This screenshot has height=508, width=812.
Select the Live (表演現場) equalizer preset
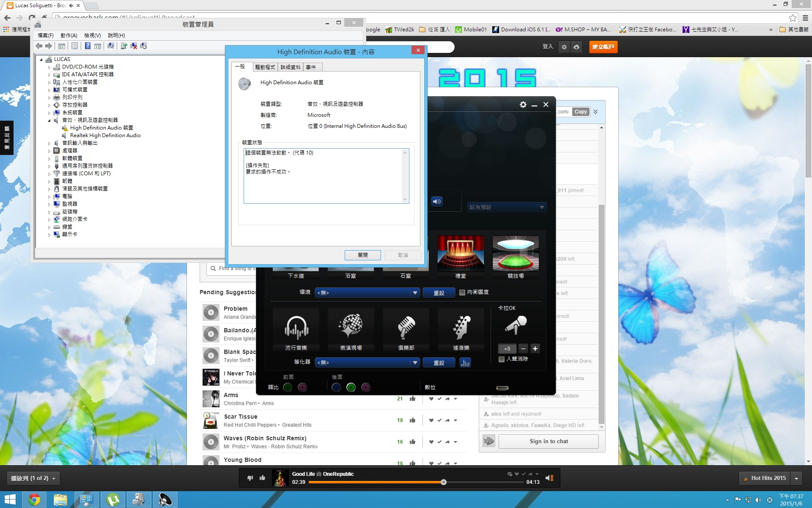351,329
